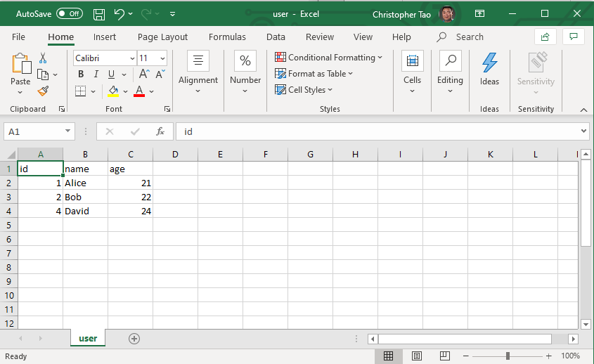Screen dimensions: 594x364
Task: Open the Ideas lightning bolt button
Action: 489,69
